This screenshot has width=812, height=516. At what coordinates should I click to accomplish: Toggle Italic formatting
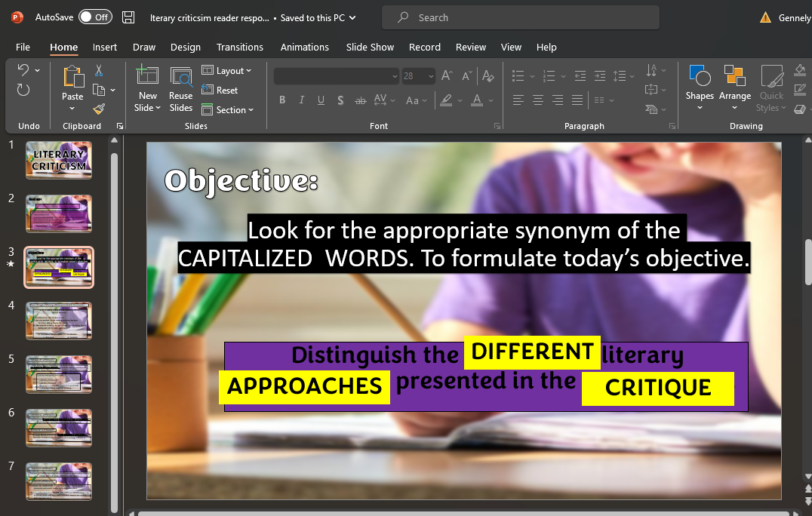pyautogui.click(x=302, y=100)
